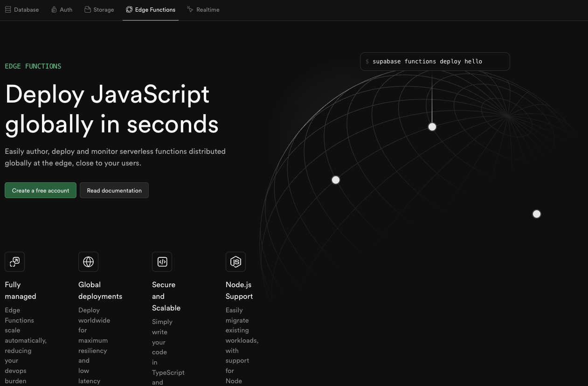
Task: Click the Deploy JavaScript globally in seconds heading
Action: (112, 110)
